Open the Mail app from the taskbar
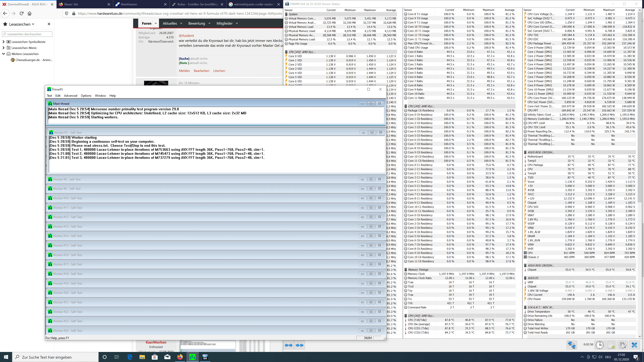The height and width of the screenshot is (362, 644). pyautogui.click(x=167, y=357)
